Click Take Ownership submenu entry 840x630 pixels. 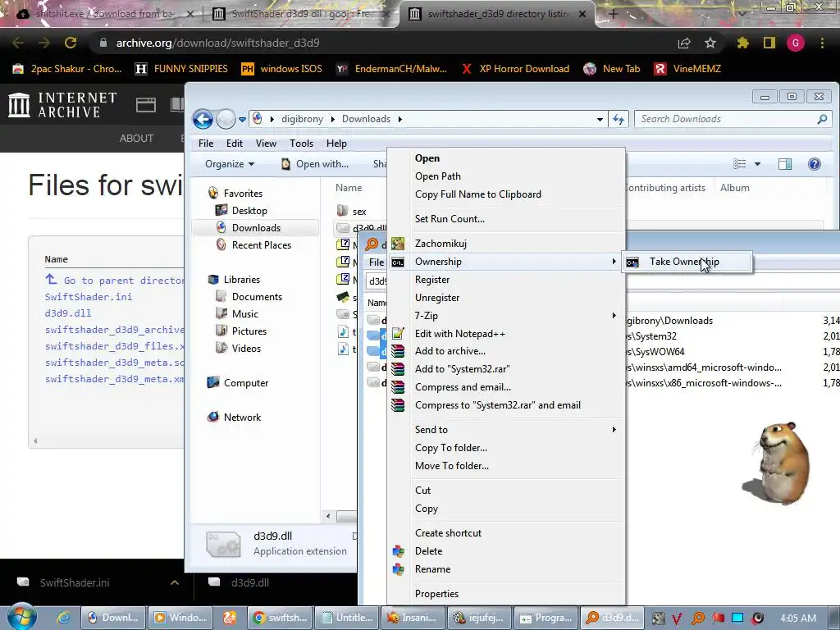point(687,262)
